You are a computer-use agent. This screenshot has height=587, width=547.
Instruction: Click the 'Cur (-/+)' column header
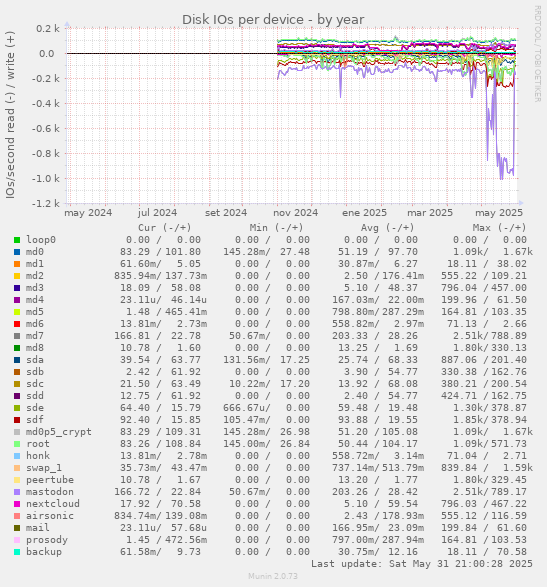(165, 228)
